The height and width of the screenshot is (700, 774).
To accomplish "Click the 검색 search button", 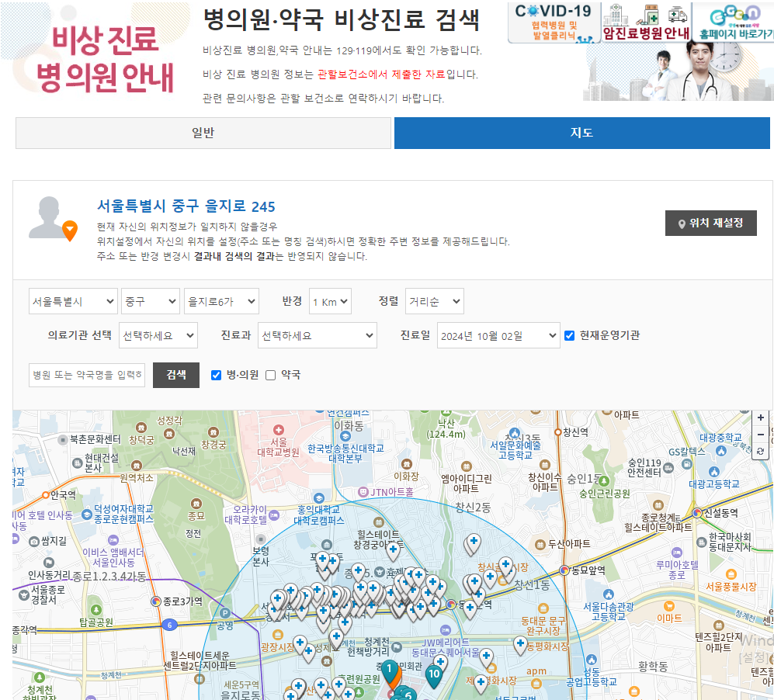I will pyautogui.click(x=176, y=375).
